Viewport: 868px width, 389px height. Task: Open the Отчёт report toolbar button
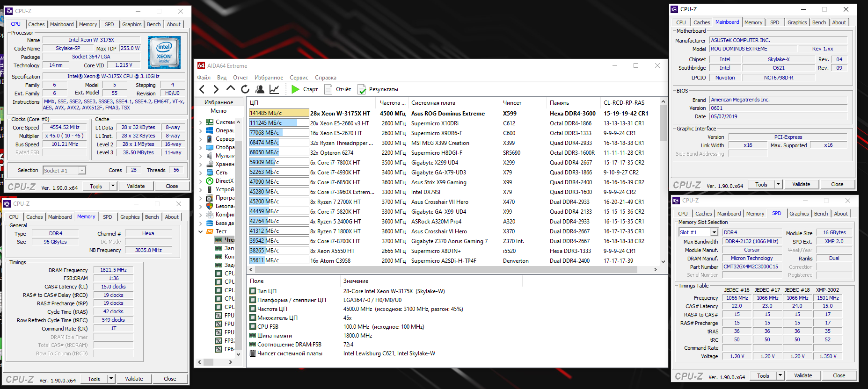[x=337, y=89]
